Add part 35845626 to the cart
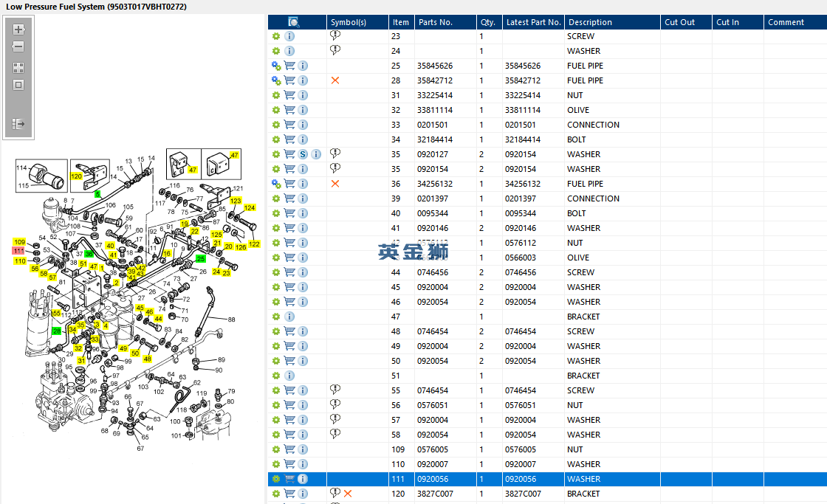This screenshot has height=504, width=827. pyautogui.click(x=289, y=66)
